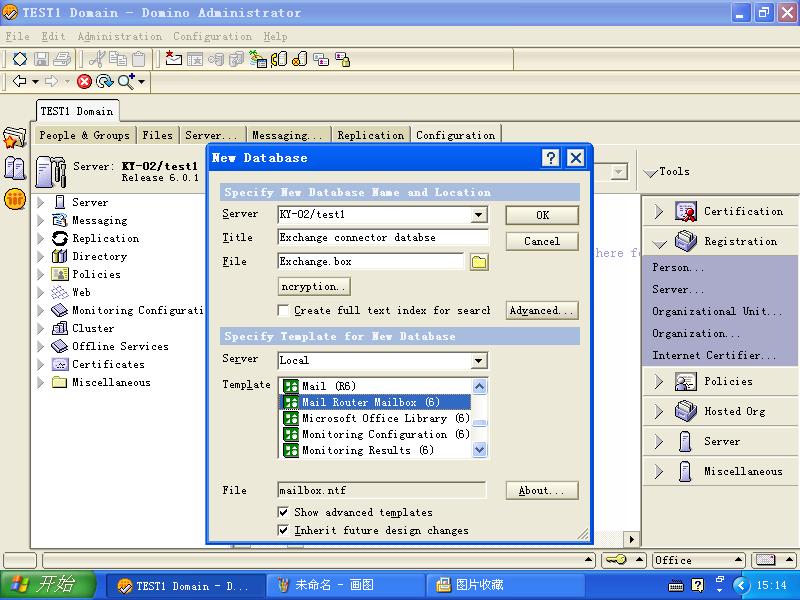Click the back arrow navigation icon
The image size is (800, 600).
[19, 81]
